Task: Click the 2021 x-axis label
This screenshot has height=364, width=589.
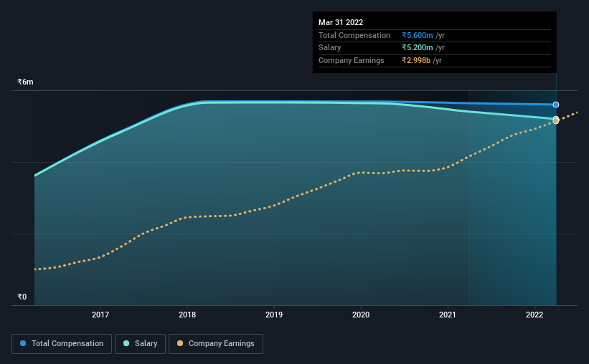Action: 448,315
